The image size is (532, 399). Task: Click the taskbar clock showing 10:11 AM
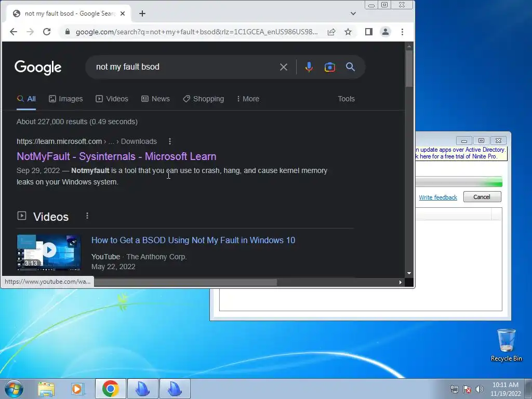[506, 389]
